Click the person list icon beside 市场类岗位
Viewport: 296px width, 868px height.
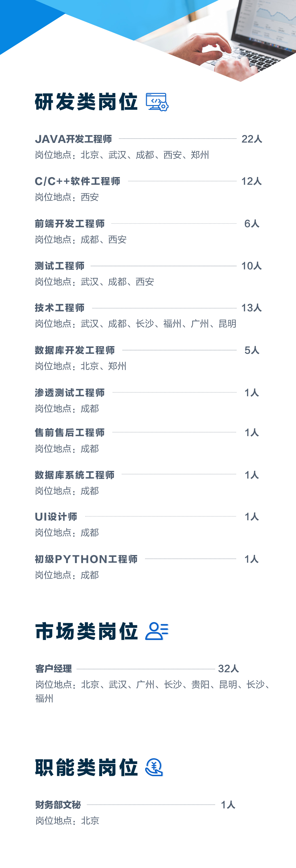pos(157,631)
